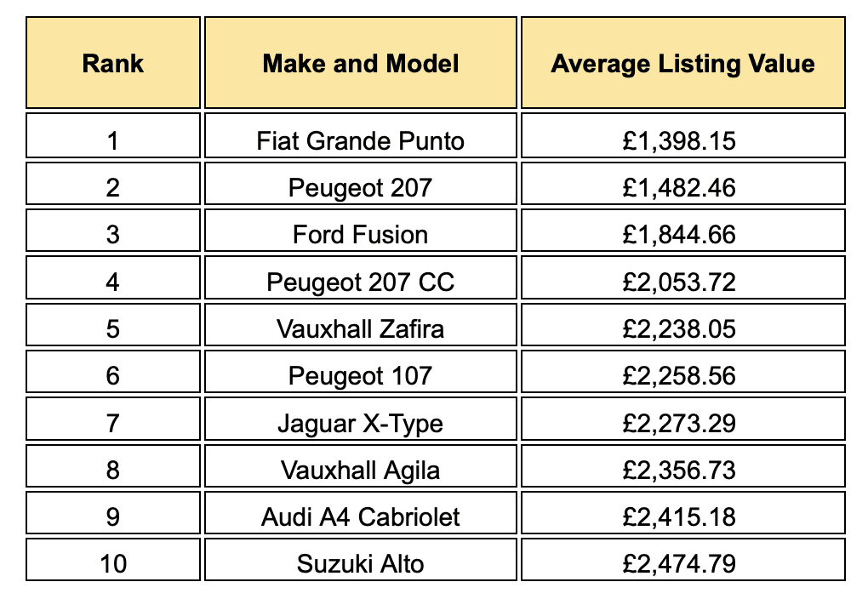Select the Peugeot 107 cell
This screenshot has height=599, width=868.
[x=360, y=372]
